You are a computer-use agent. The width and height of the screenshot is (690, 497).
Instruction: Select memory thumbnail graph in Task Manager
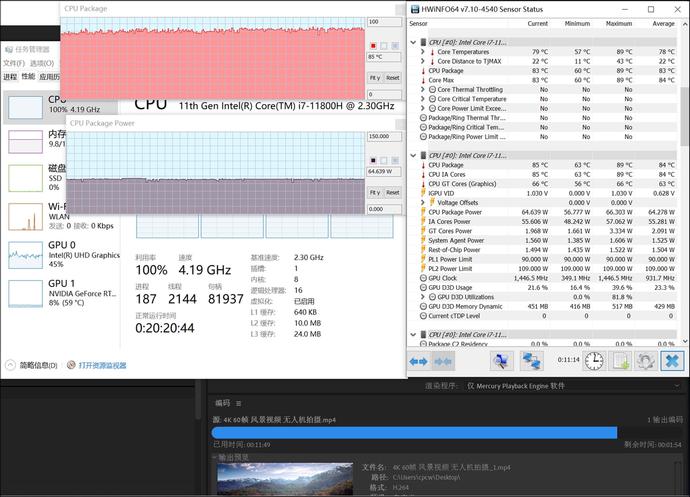pyautogui.click(x=26, y=142)
